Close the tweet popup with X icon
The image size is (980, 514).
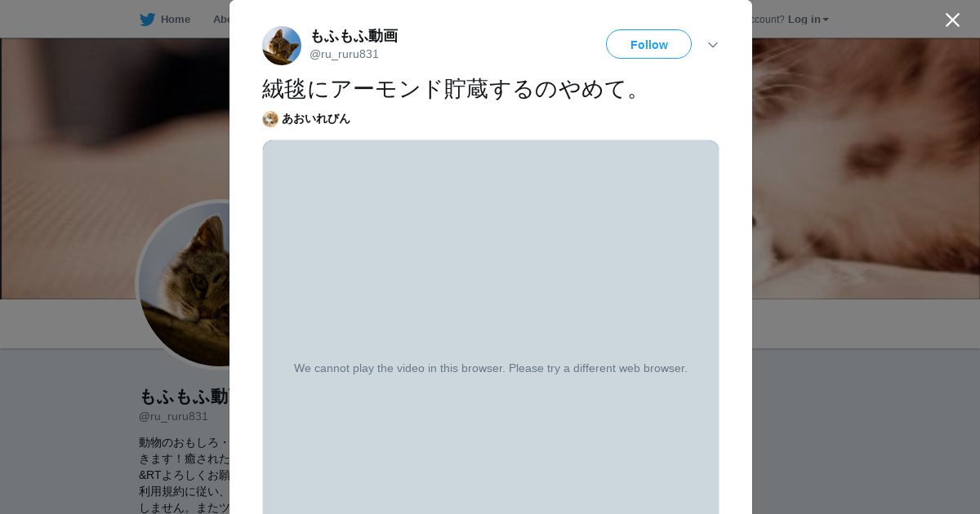952,20
